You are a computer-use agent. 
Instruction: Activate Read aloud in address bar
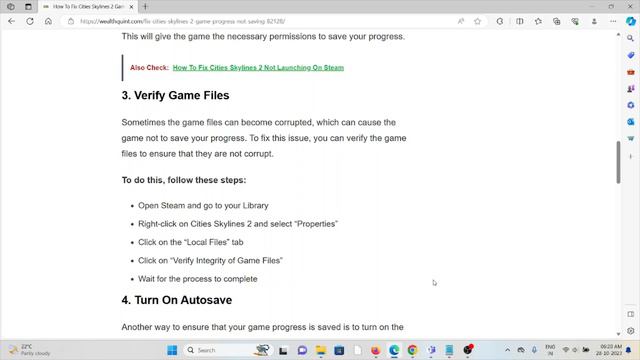[461, 21]
